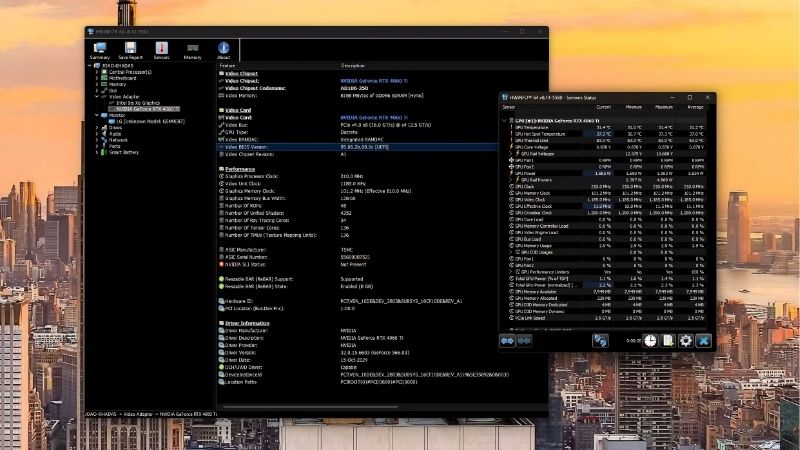Viewport: 800px width, 450px height.
Task: Expand GPU Performance Limiters group
Action: 511,272
